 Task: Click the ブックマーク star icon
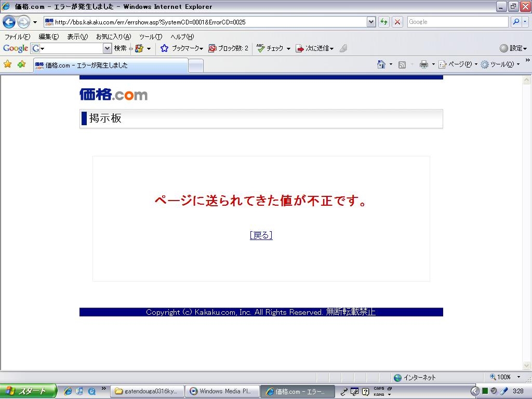coord(164,48)
